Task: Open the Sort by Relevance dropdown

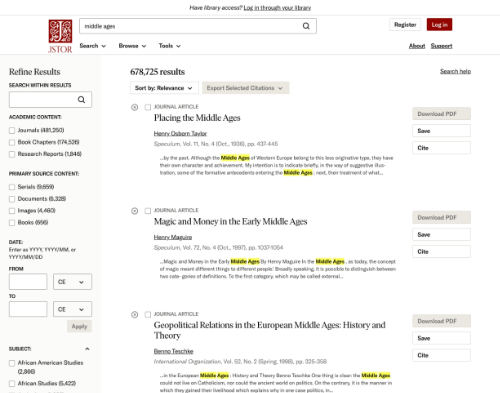Action: pyautogui.click(x=164, y=88)
